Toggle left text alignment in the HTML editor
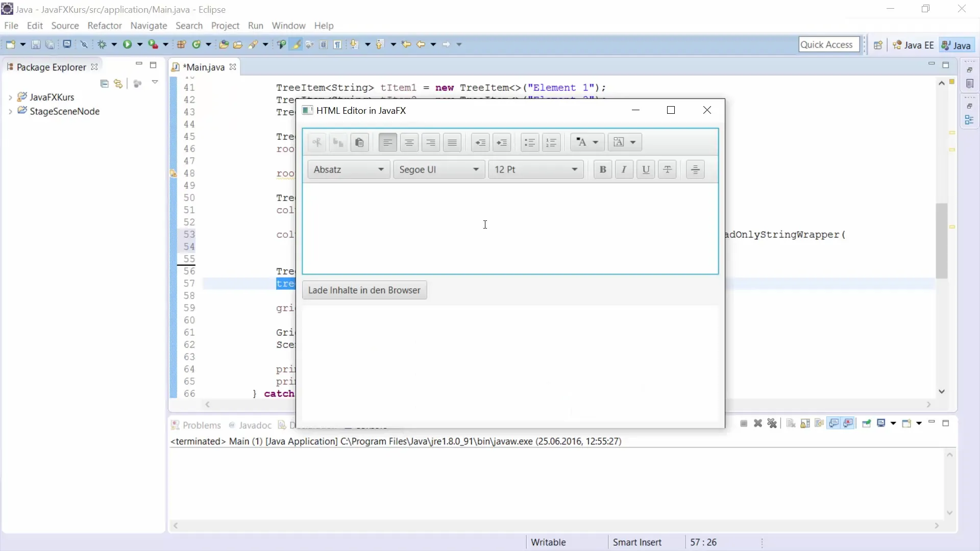The image size is (980, 551). (388, 142)
